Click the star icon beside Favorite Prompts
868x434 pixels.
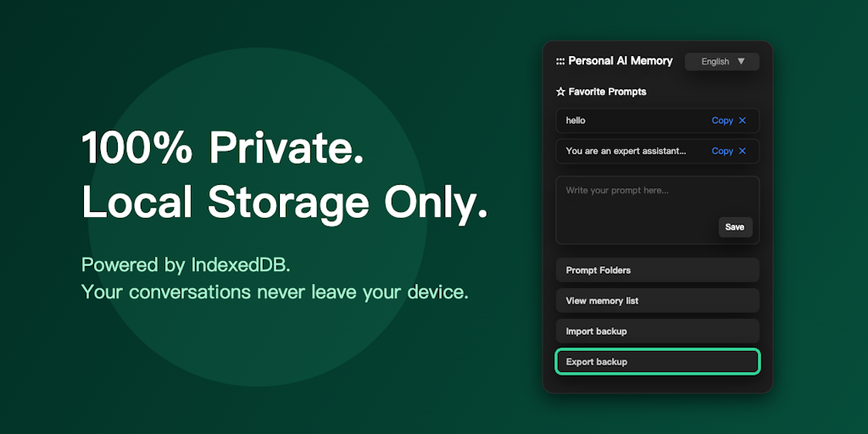tap(560, 92)
